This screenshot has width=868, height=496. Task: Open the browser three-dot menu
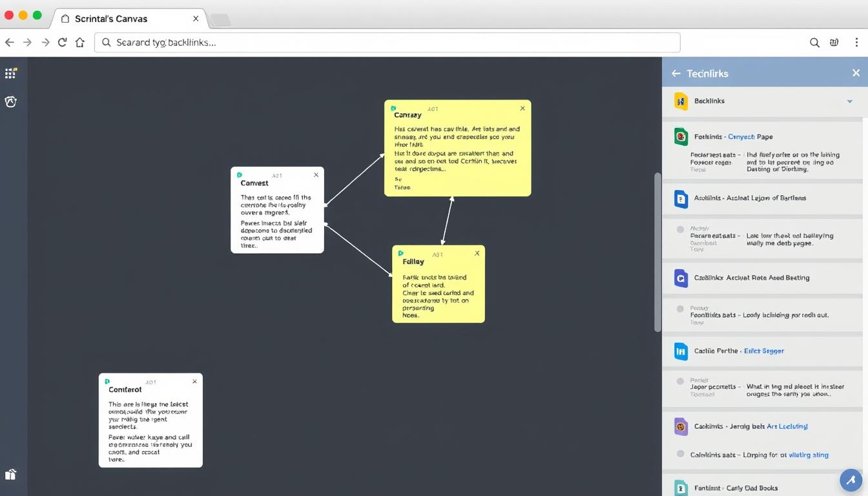858,43
